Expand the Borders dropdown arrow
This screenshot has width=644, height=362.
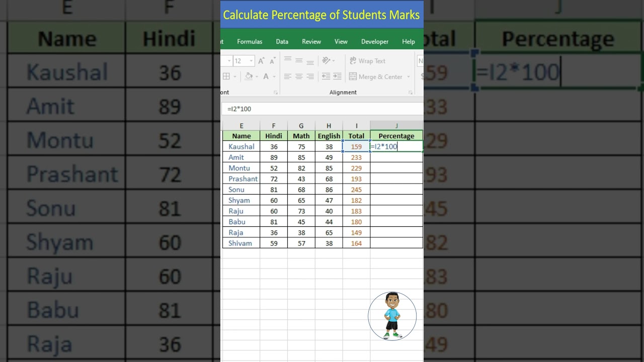(x=234, y=76)
